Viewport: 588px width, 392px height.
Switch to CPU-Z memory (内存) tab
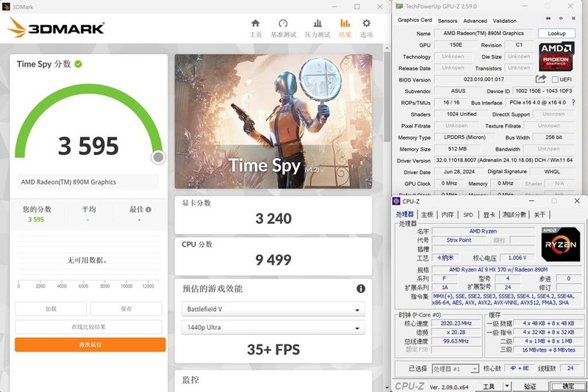pyautogui.click(x=448, y=214)
